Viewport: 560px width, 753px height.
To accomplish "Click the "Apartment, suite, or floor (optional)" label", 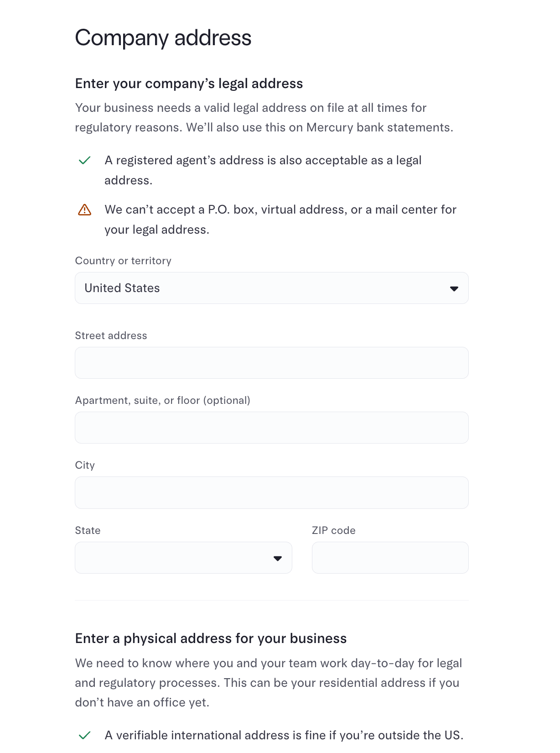I will click(x=162, y=400).
